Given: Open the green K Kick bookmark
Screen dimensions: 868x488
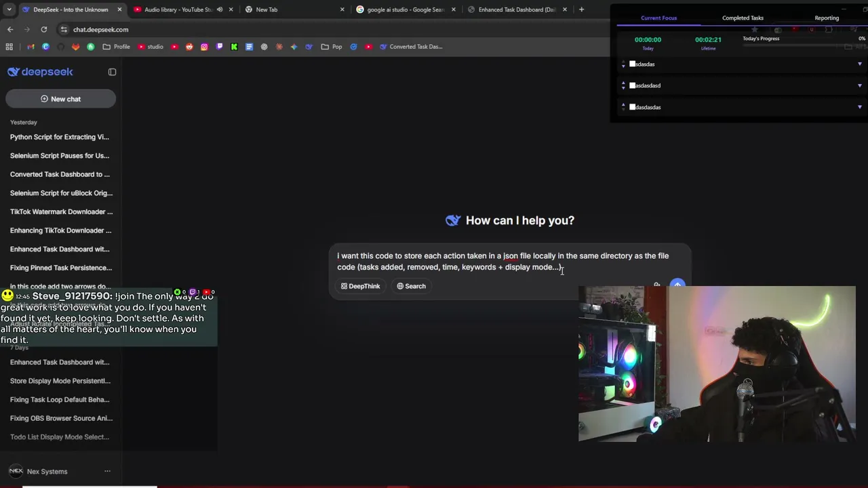Looking at the screenshot, I should tap(234, 47).
